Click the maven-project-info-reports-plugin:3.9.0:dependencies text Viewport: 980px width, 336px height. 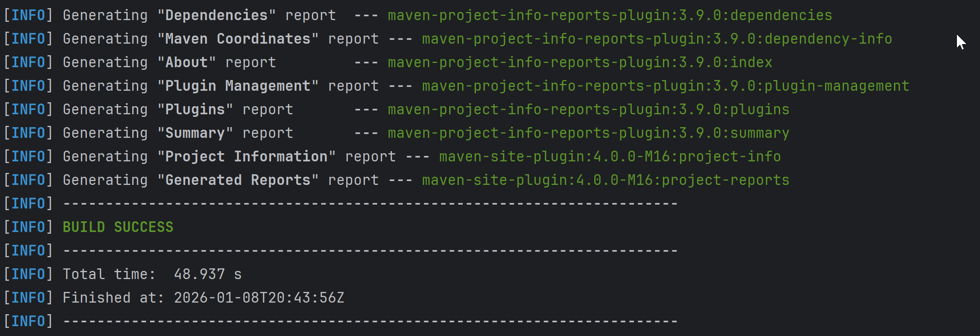coord(610,15)
